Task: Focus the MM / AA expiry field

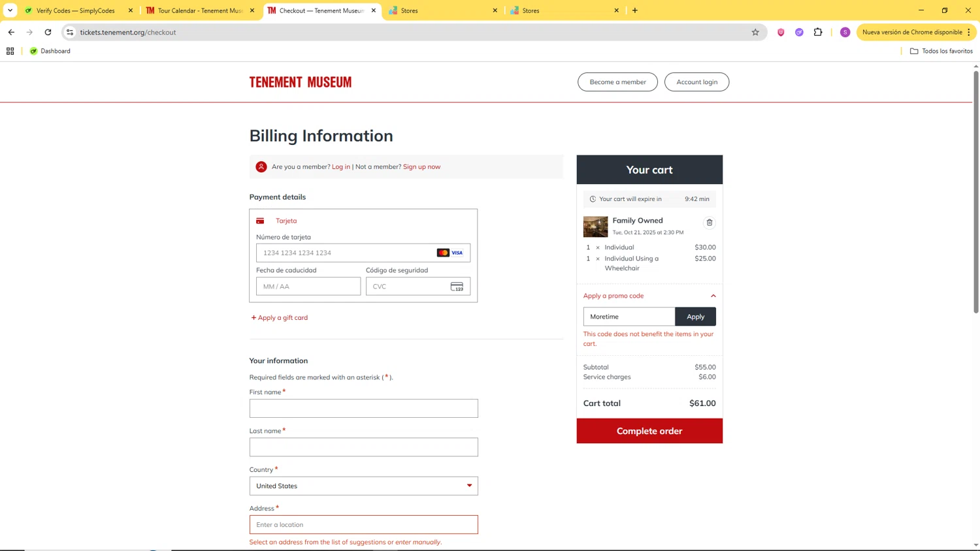Action: pos(308,287)
